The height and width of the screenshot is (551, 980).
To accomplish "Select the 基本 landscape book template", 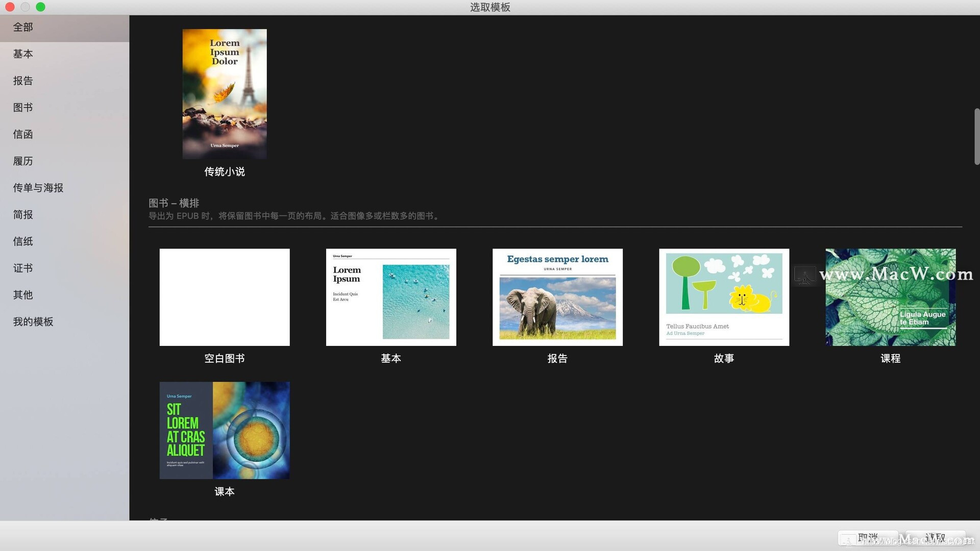I will point(391,297).
